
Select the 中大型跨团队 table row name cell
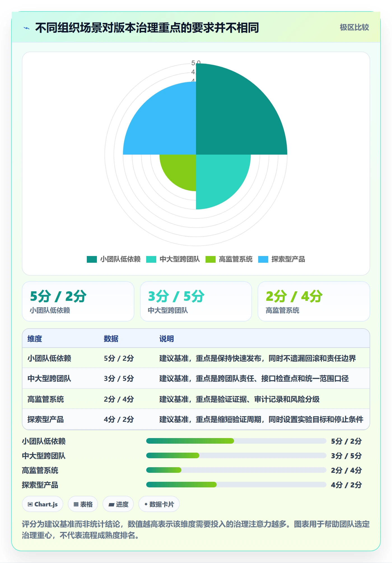point(49,378)
